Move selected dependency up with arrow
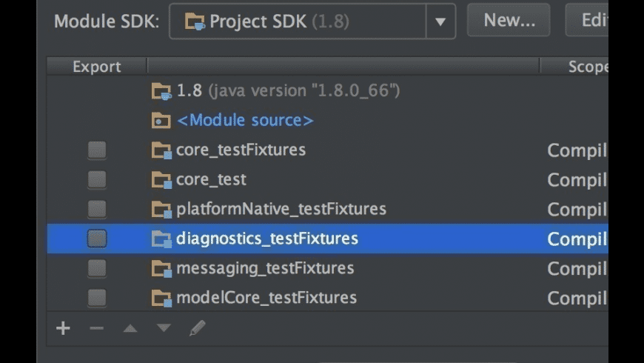 [130, 328]
